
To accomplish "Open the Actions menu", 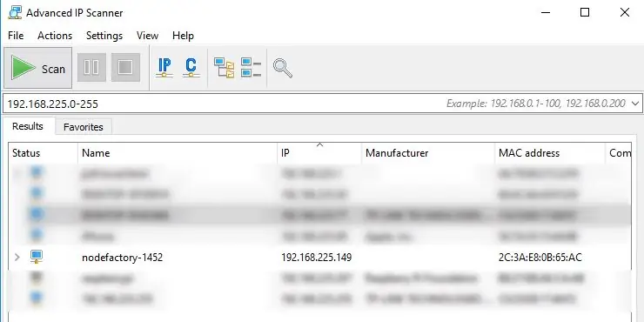I will (x=55, y=36).
